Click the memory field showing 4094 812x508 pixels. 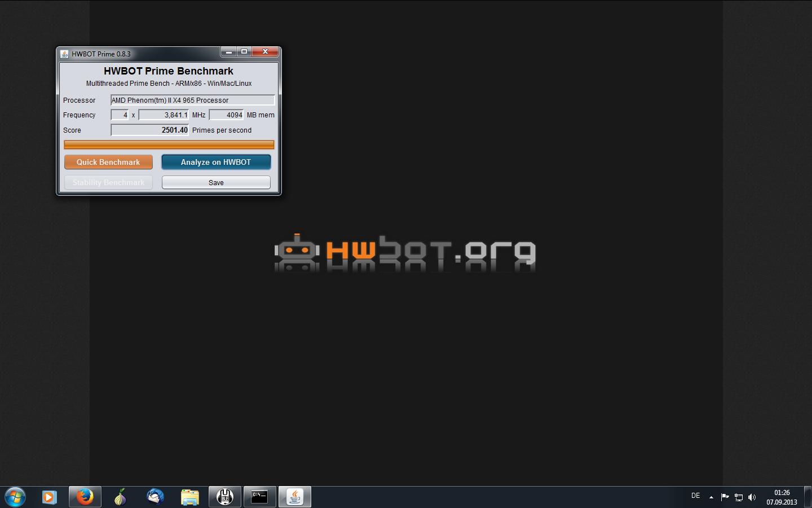tap(226, 115)
